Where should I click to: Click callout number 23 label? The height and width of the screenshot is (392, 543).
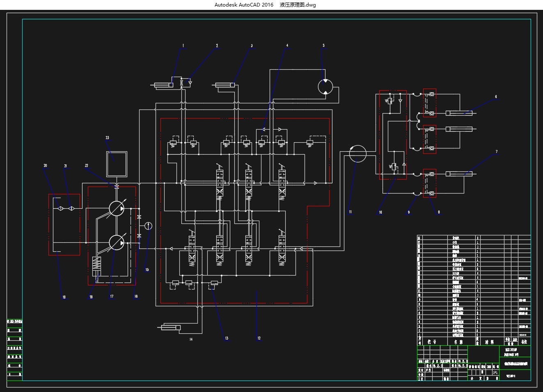107,138
